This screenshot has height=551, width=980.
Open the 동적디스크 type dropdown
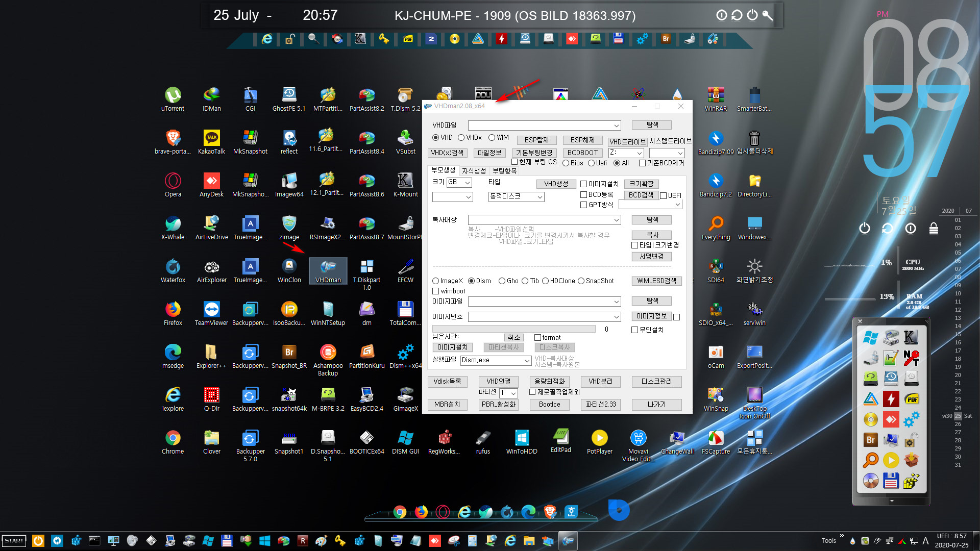[x=540, y=197]
